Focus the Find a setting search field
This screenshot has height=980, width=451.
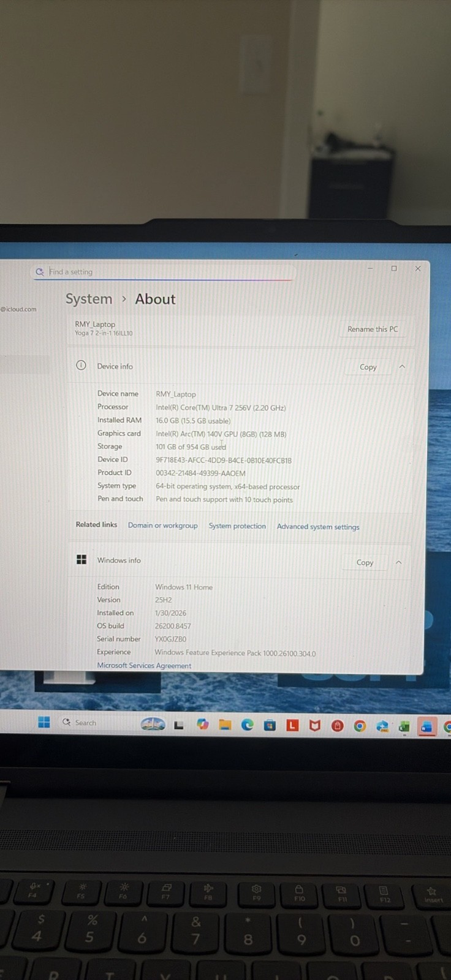[x=163, y=272]
